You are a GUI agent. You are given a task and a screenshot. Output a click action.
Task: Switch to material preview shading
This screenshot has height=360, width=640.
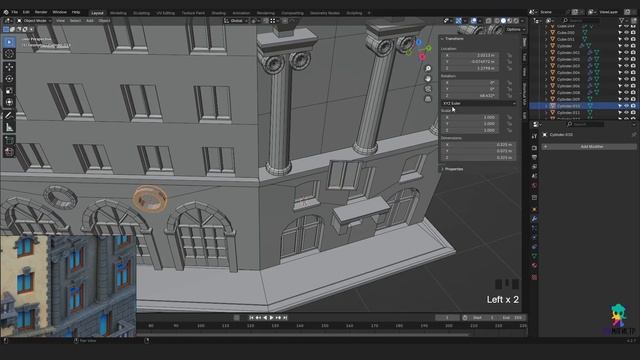[509, 20]
